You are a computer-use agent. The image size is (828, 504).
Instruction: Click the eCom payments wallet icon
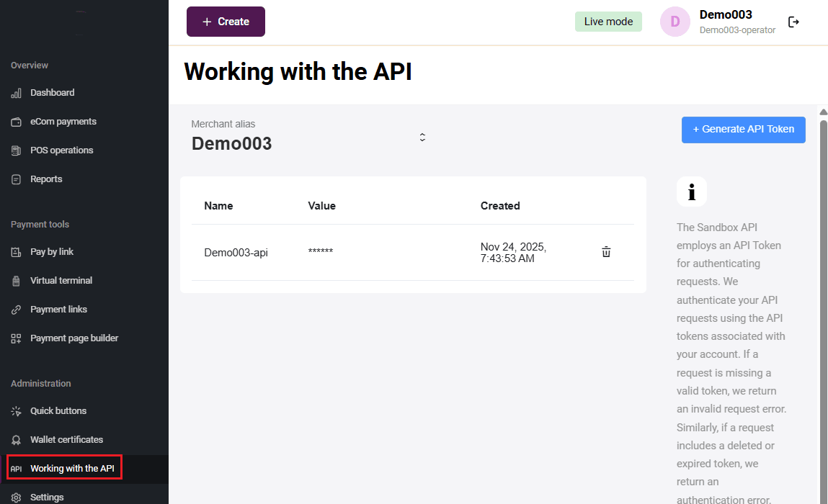(16, 122)
